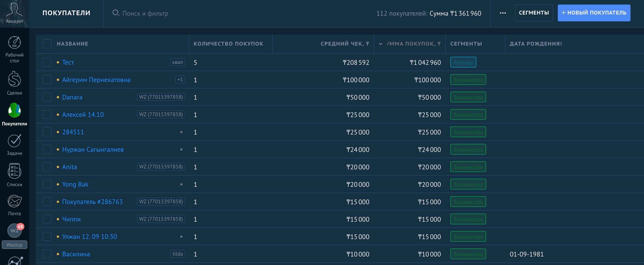Open customer Алексей 14.10
644x265 pixels.
83,115
